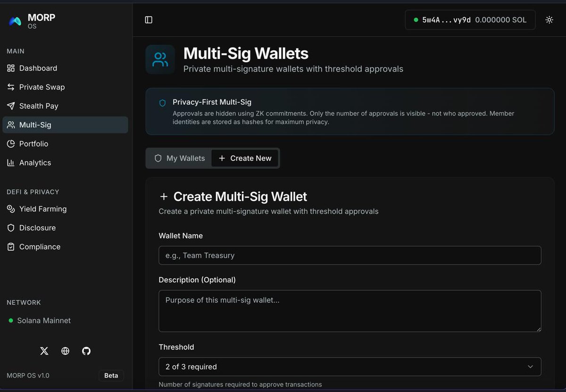Click the large Multi-Sig Wallets header icon
This screenshot has width=566, height=392.
(x=160, y=59)
